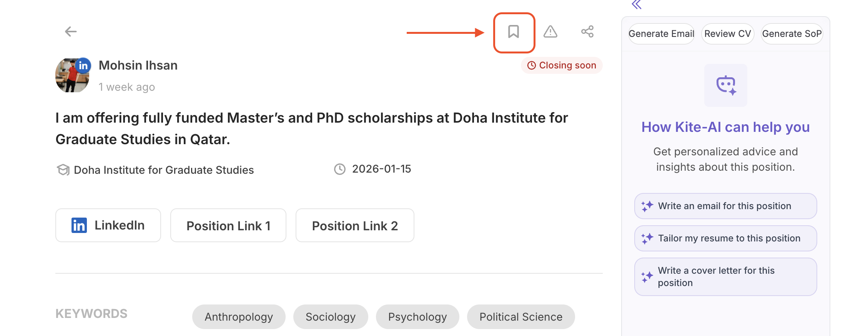Bookmark this scholarship position

click(x=514, y=32)
